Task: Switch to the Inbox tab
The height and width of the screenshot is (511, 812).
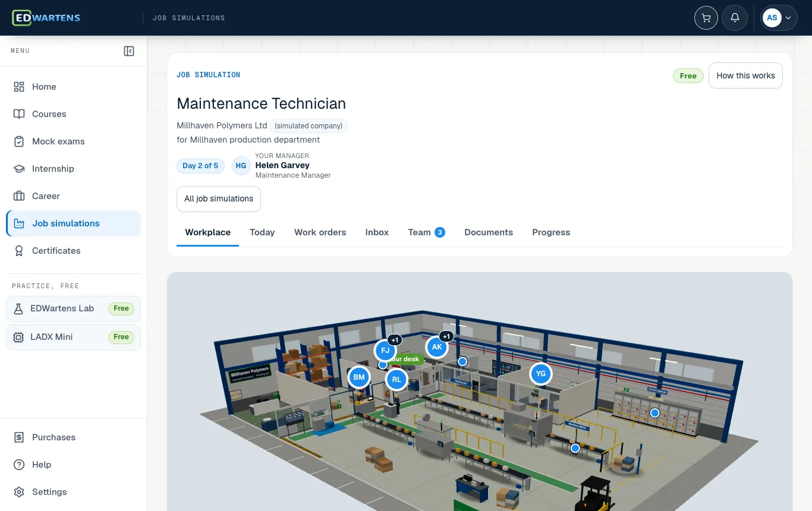Action: (x=377, y=232)
